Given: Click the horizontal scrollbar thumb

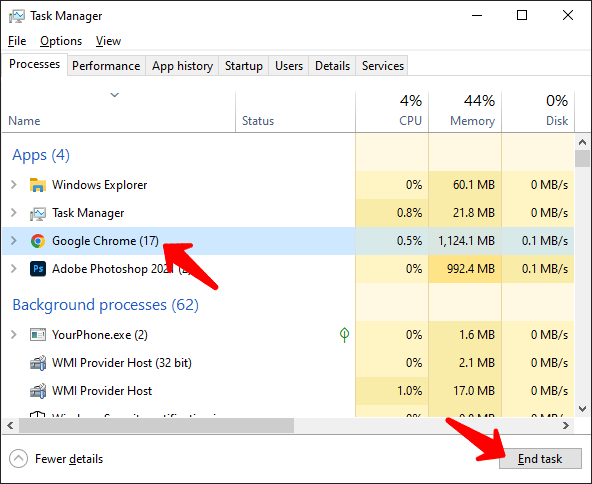Looking at the screenshot, I should coord(157,425).
